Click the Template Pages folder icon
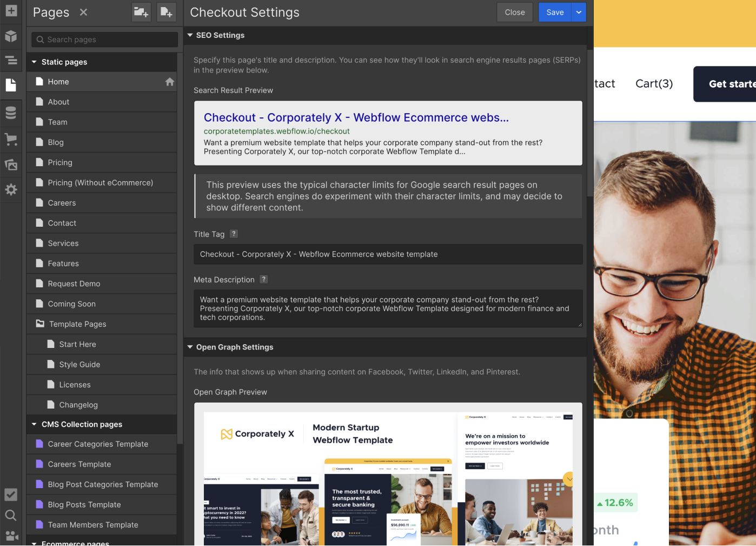The image size is (756, 546). [40, 324]
